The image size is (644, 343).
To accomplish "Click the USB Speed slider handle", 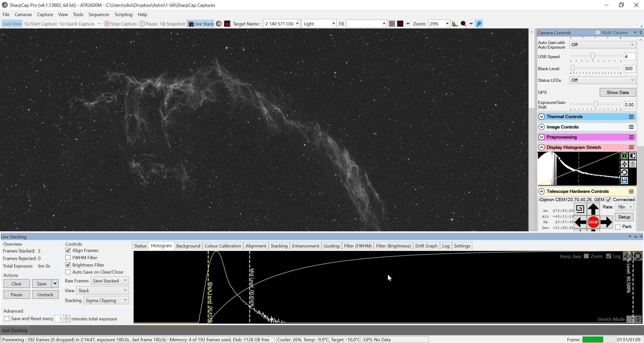I will [x=592, y=56].
